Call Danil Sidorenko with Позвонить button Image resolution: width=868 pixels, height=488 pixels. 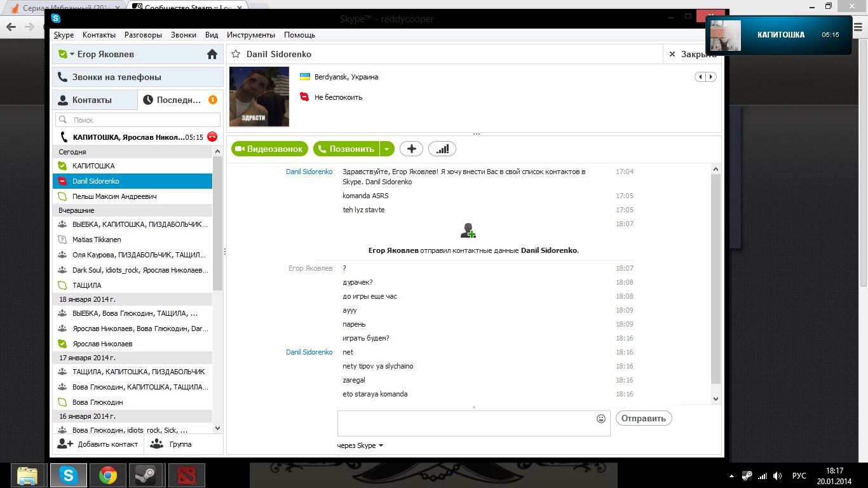pyautogui.click(x=346, y=149)
